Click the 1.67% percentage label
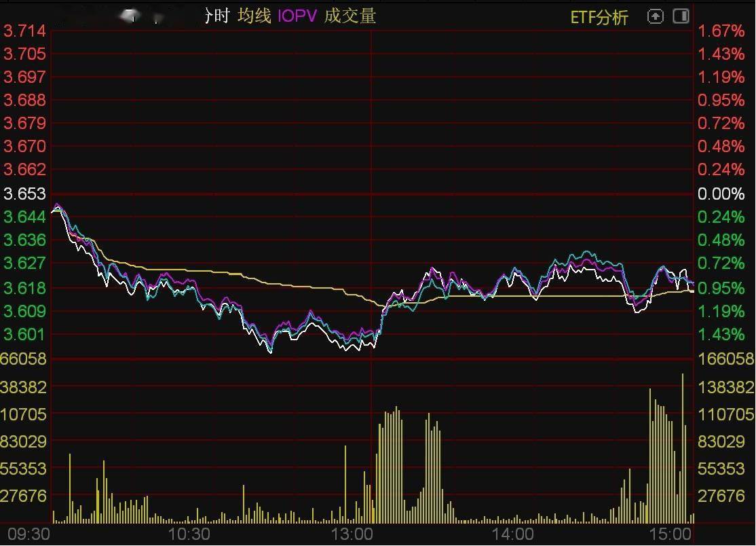756x546 pixels. 721,31
